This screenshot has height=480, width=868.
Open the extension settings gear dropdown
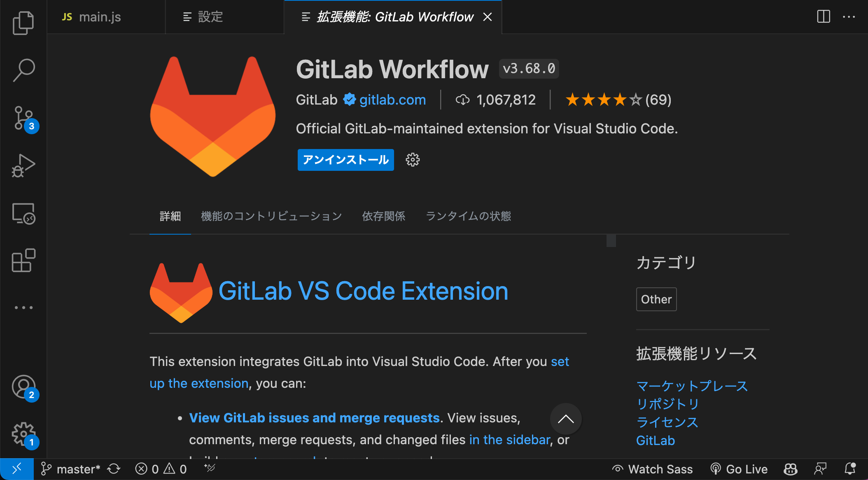click(413, 160)
